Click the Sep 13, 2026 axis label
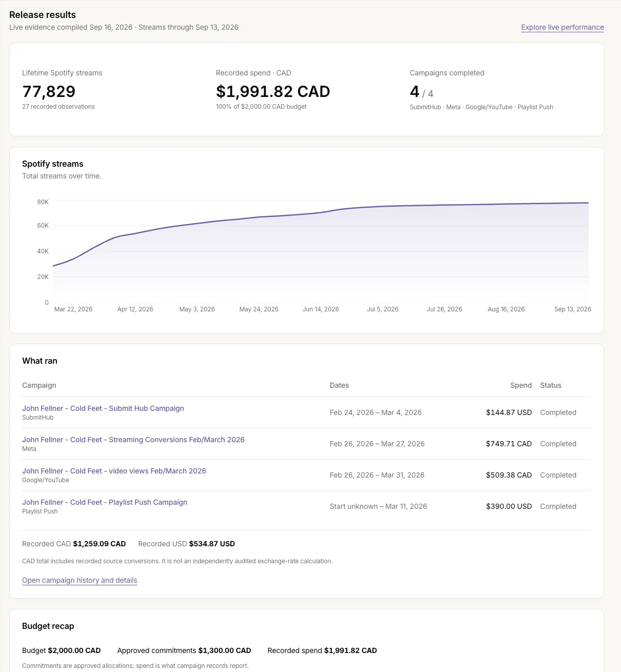The image size is (621, 672). coord(573,309)
